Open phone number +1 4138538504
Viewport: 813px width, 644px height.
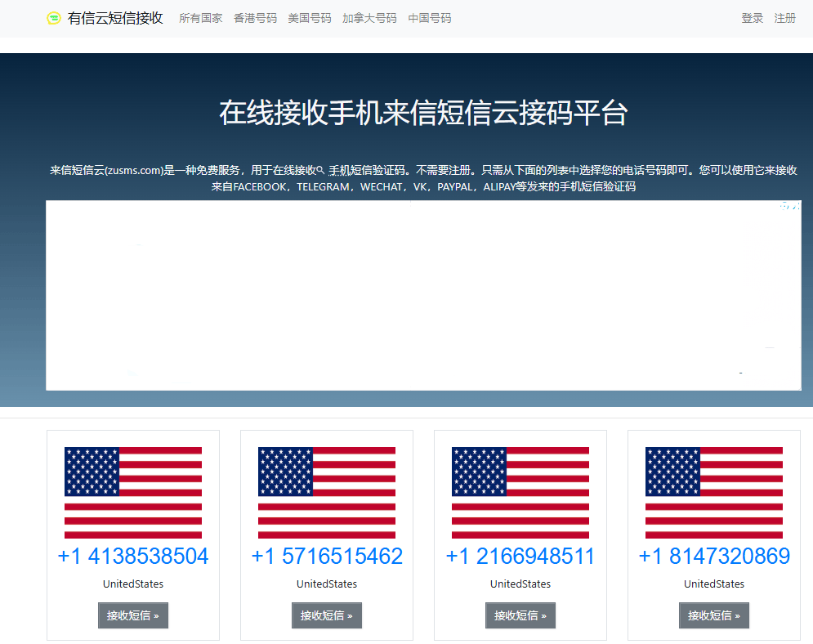pyautogui.click(x=133, y=557)
